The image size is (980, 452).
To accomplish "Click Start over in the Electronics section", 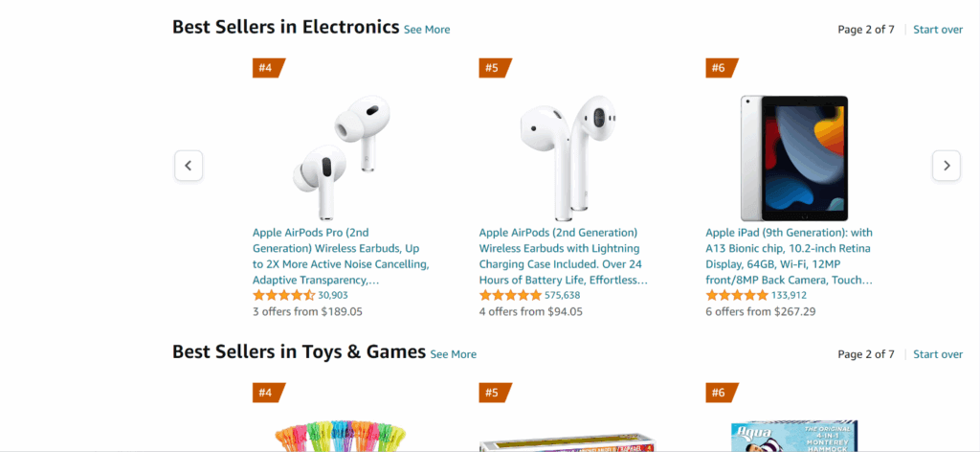I will tap(938, 30).
